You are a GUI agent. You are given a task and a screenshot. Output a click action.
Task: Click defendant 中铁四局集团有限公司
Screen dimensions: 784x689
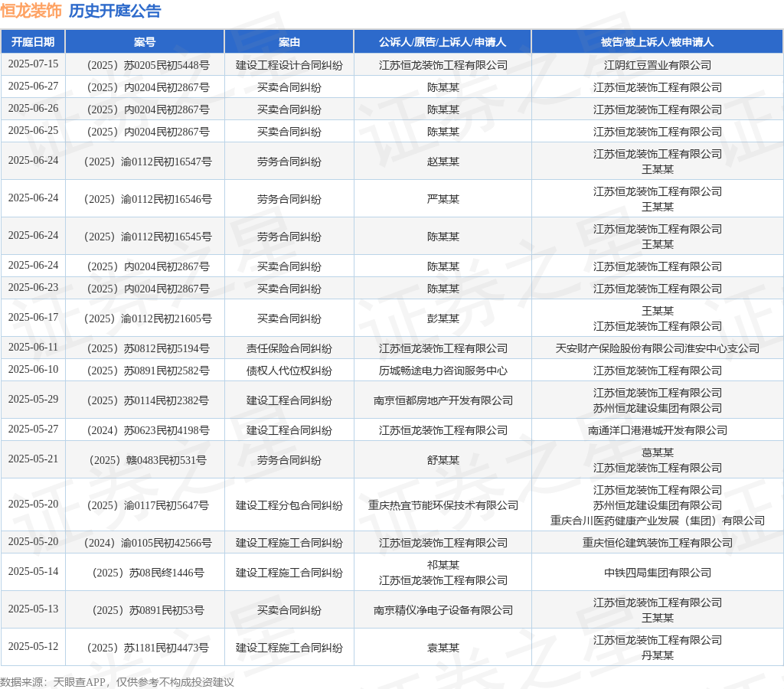pyautogui.click(x=658, y=573)
